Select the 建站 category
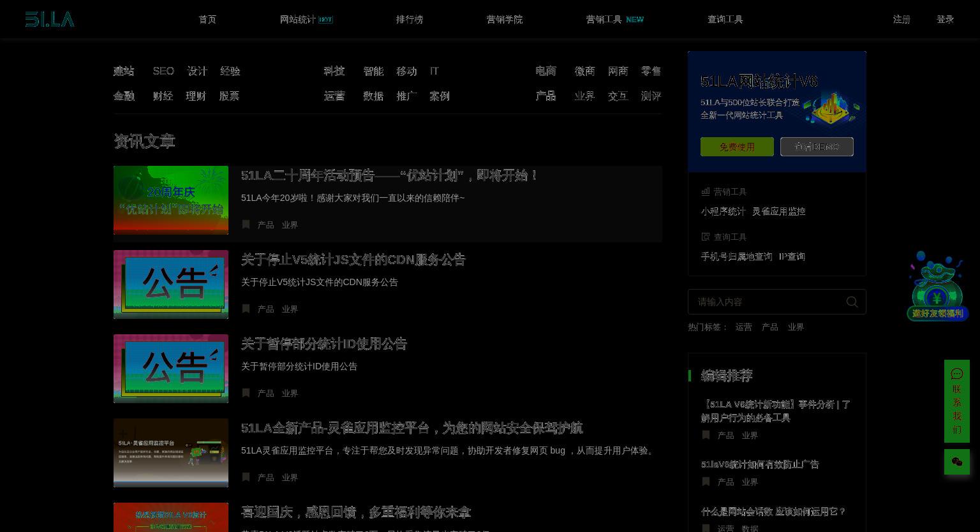Viewport: 980px width, 532px height. (x=124, y=71)
